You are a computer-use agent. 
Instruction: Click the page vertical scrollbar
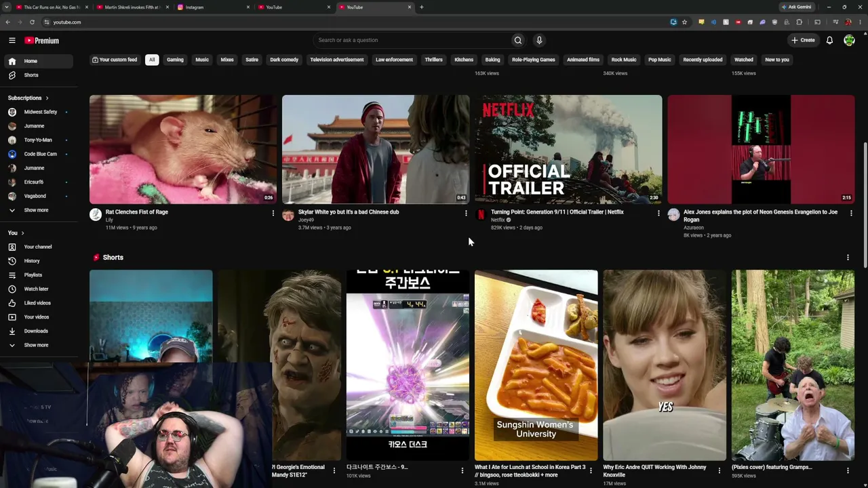864,203
